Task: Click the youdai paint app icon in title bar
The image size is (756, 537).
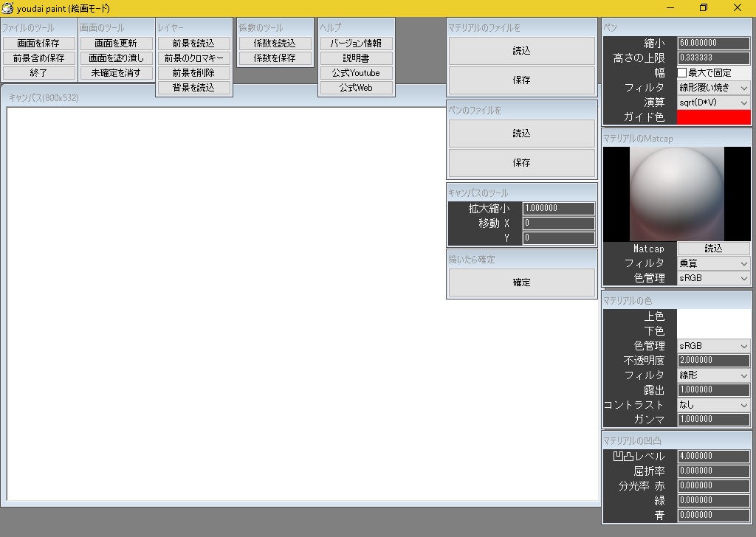Action: (8, 7)
